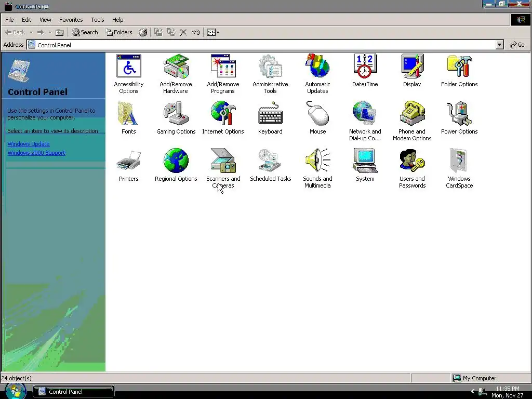This screenshot has width=532, height=399.
Task: Open the Edit menu
Action: click(x=26, y=20)
